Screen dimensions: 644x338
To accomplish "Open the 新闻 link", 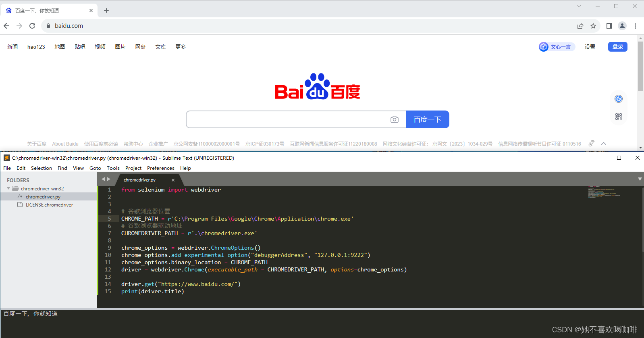I will [x=12, y=47].
